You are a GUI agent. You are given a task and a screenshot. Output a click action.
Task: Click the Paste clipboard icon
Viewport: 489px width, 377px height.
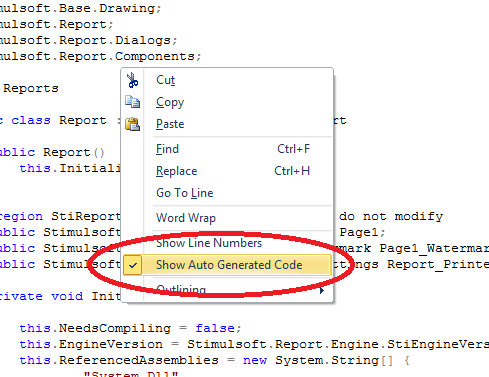click(132, 124)
